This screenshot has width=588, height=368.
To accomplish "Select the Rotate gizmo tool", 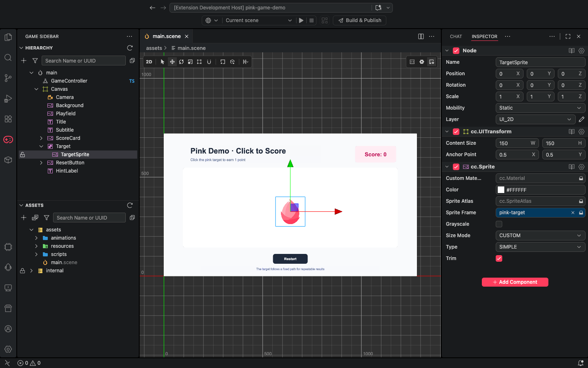I will pos(181,62).
